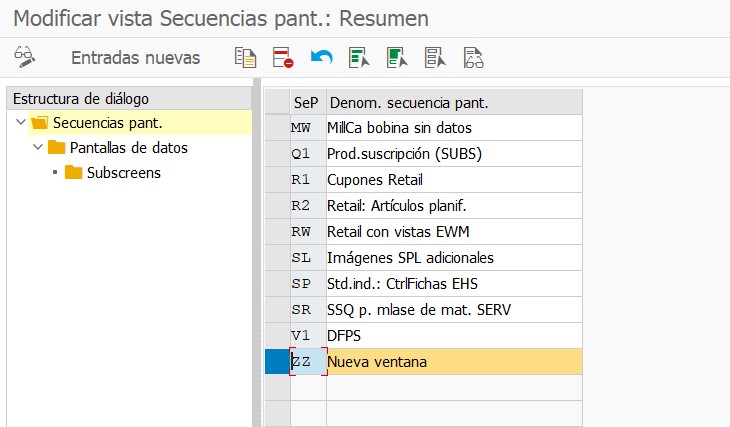Image resolution: width=730 pixels, height=427 pixels.
Task: Click the Copy As icon
Action: pos(245,58)
